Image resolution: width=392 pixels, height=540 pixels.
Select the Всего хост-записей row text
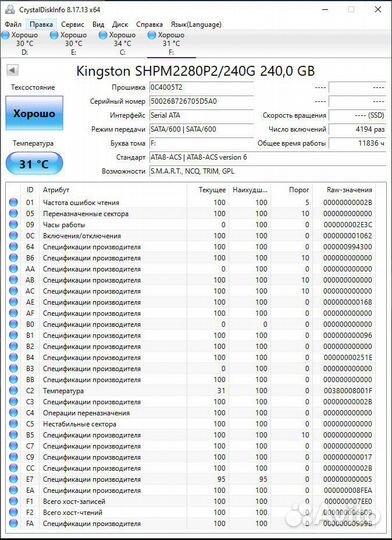coord(74,501)
